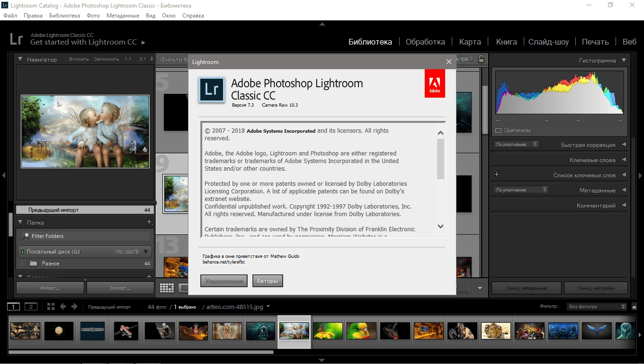
Task: Open the Файл menu
Action: (10, 16)
